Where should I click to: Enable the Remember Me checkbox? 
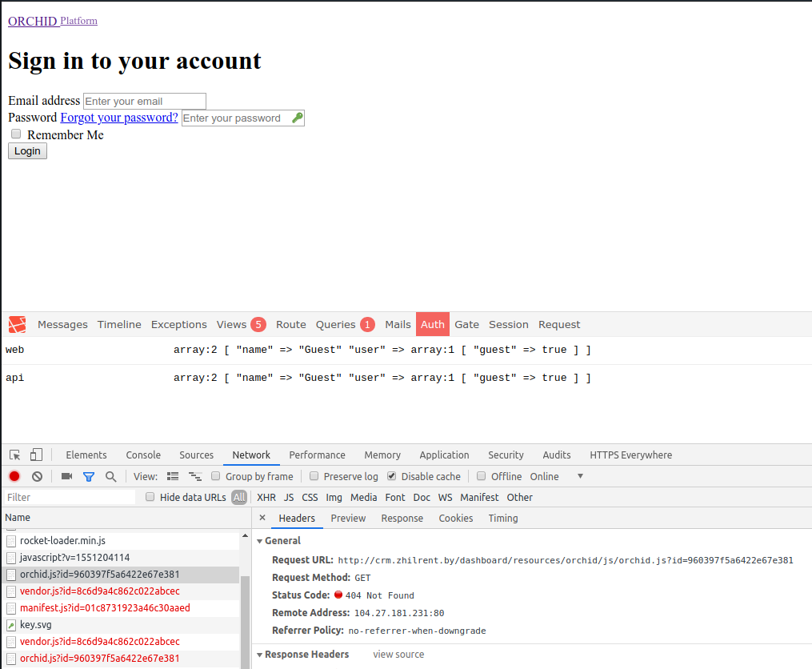point(15,134)
